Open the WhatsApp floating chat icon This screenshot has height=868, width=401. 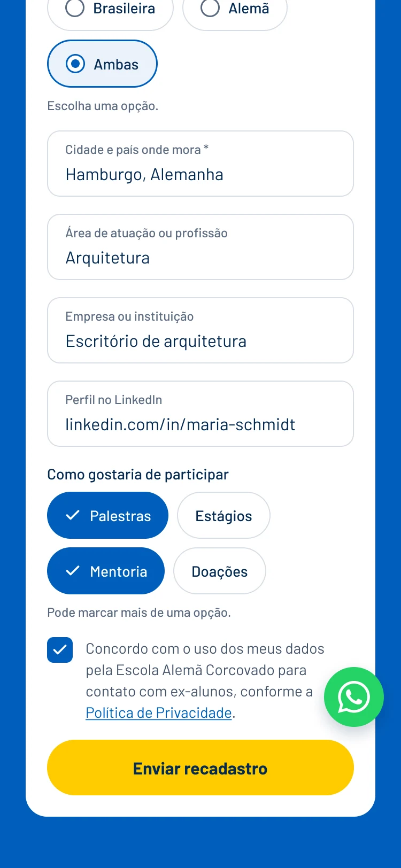pyautogui.click(x=354, y=697)
